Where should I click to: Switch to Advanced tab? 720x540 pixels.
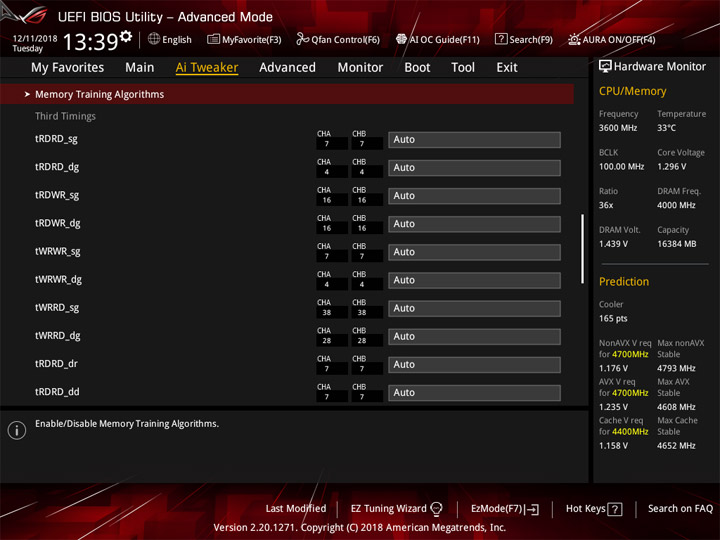287,68
